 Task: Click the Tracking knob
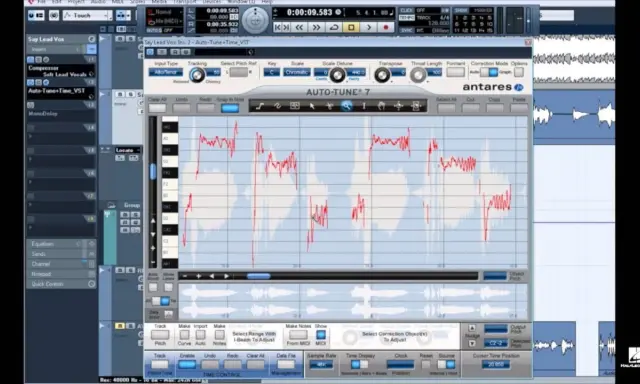coord(197,75)
